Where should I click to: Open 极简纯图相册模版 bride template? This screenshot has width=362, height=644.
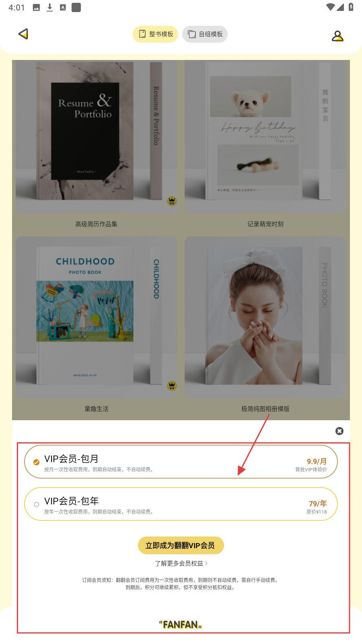point(265,317)
